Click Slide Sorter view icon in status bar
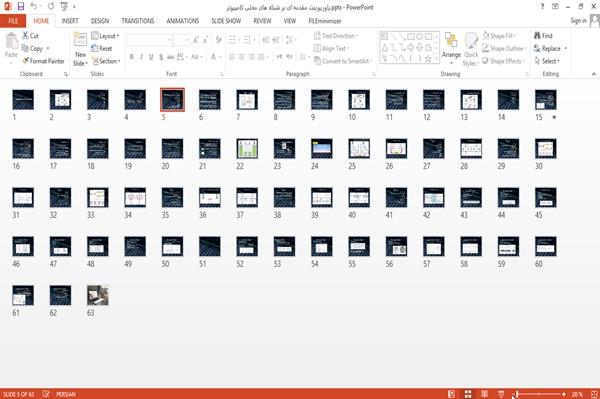600x399 pixels. [x=468, y=394]
